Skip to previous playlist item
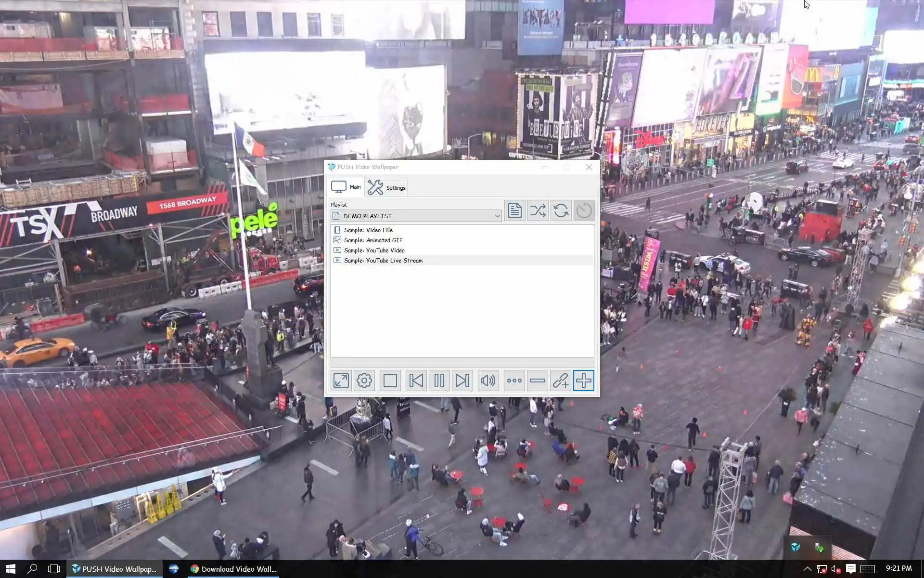Screen dimensions: 924x578 [x=416, y=381]
